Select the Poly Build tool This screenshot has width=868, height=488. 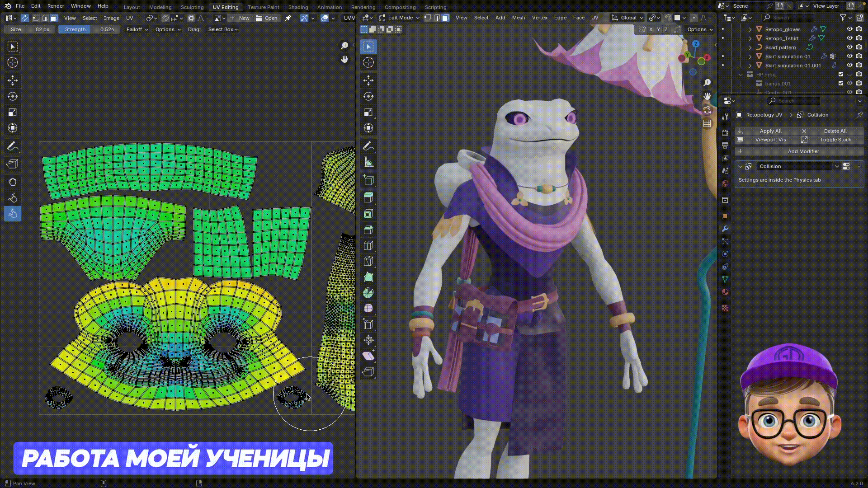pos(368,277)
